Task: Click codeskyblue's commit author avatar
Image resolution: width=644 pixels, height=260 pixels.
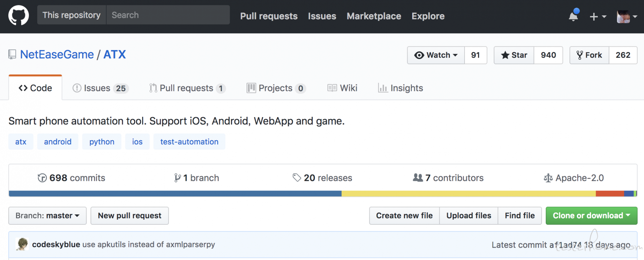Action: [x=22, y=244]
